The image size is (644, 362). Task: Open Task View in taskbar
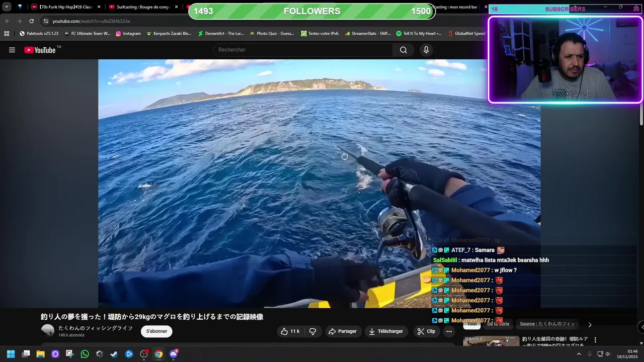[26, 354]
